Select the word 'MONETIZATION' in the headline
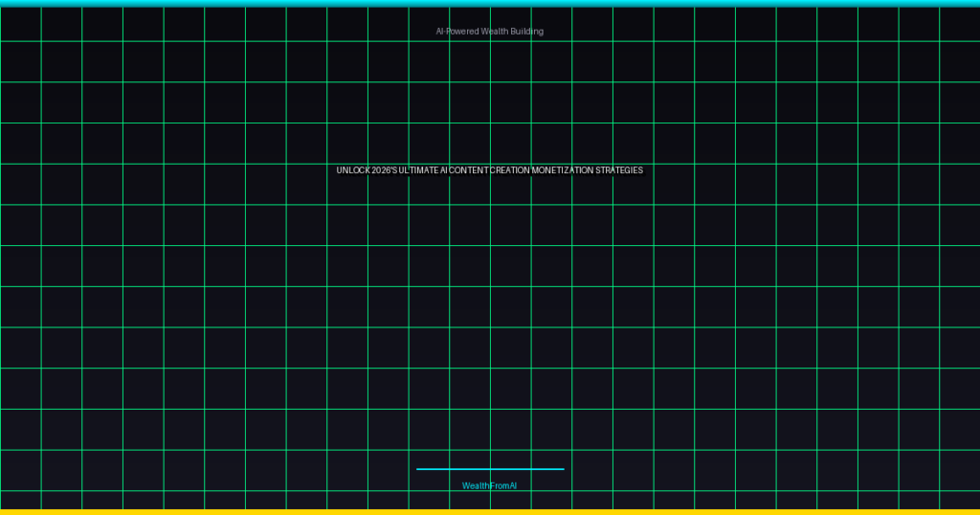980x515 pixels. (563, 170)
